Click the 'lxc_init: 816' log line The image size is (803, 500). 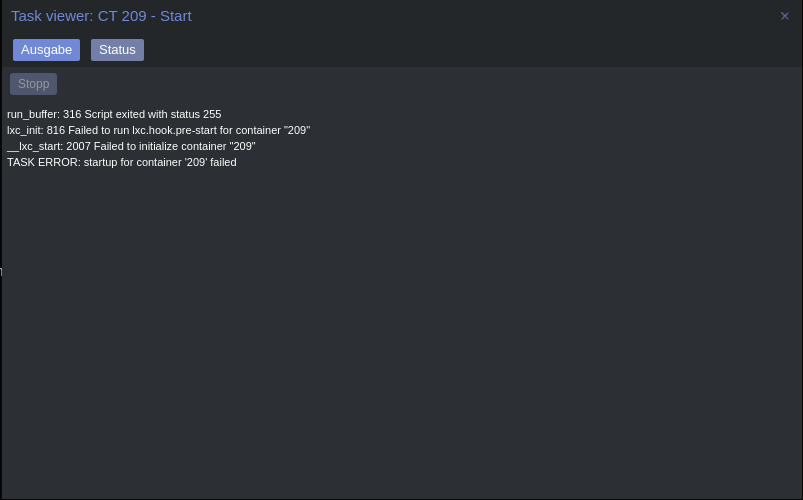[x=159, y=130]
